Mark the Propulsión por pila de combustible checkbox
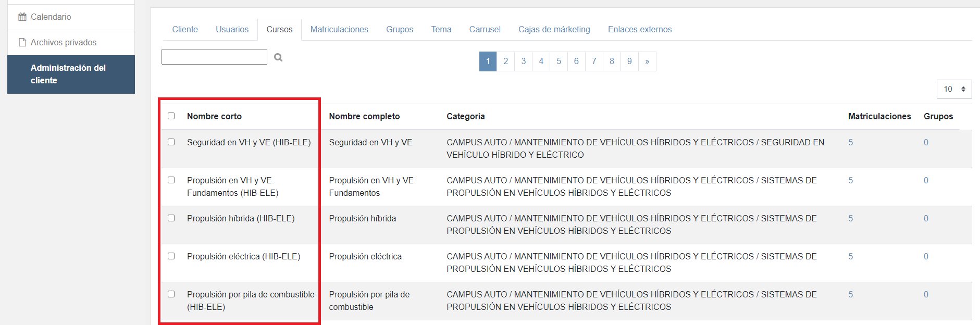The height and width of the screenshot is (325, 980). click(171, 294)
